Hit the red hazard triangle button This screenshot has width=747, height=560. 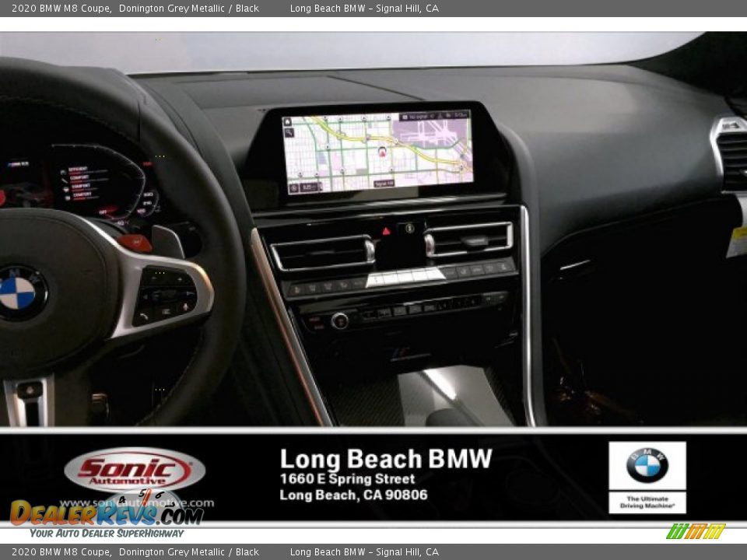tap(386, 232)
